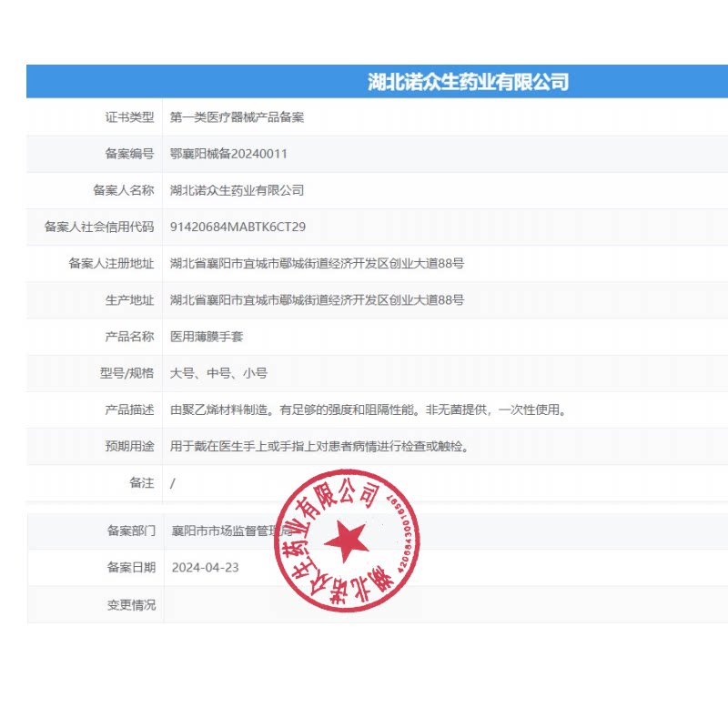
Task: Select the 备案部门 label
Action: coord(131,531)
